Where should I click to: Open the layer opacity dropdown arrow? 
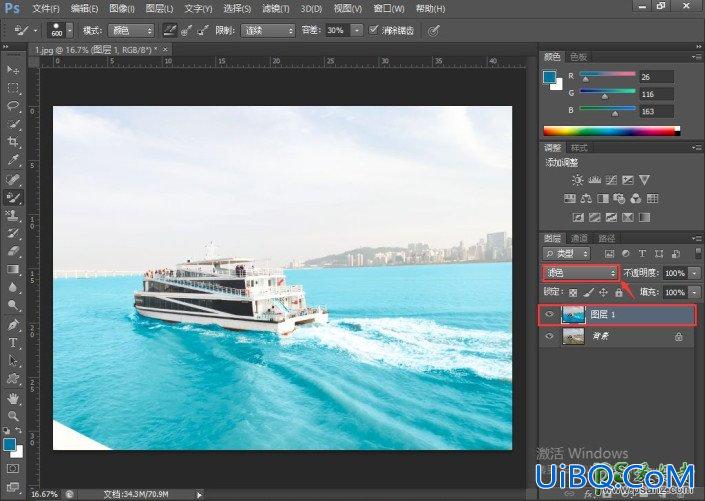[695, 273]
